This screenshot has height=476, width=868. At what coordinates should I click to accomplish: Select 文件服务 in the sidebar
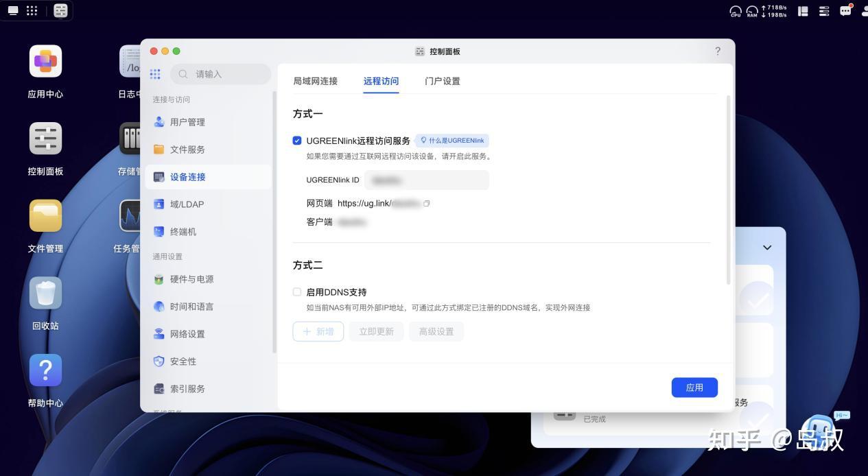point(209,150)
